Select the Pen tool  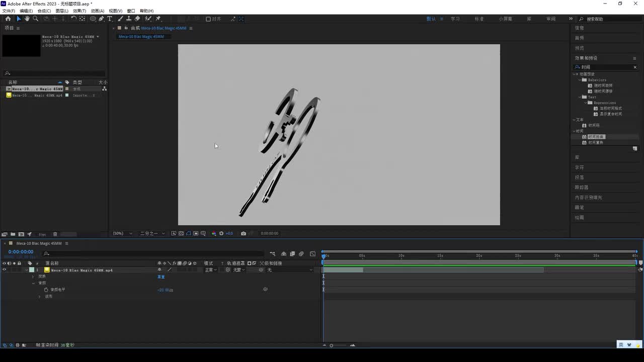coord(101,19)
